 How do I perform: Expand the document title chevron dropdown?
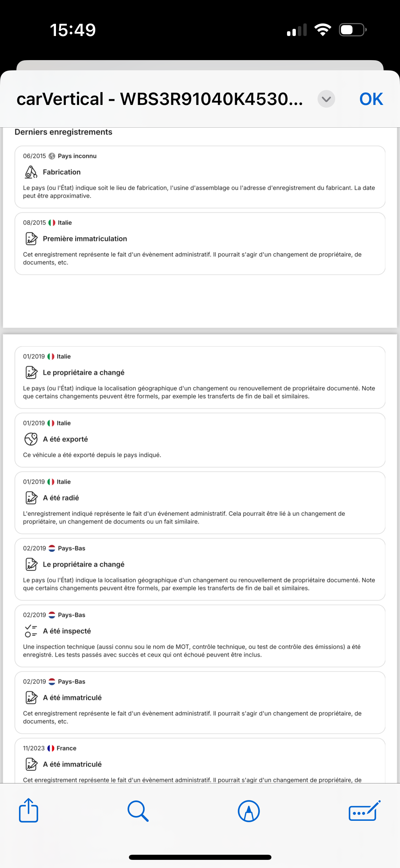(x=326, y=99)
